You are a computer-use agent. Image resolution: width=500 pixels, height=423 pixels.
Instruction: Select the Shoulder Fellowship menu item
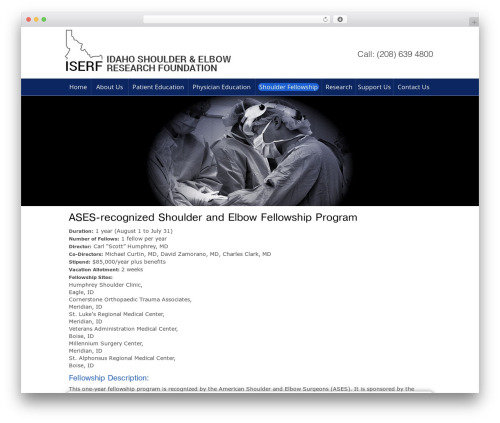tap(288, 87)
